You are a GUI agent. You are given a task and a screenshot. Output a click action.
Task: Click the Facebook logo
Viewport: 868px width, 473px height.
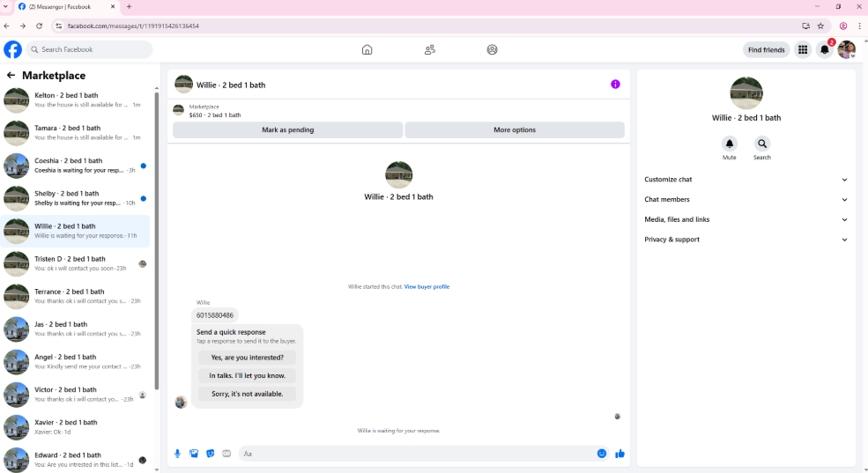click(x=12, y=49)
